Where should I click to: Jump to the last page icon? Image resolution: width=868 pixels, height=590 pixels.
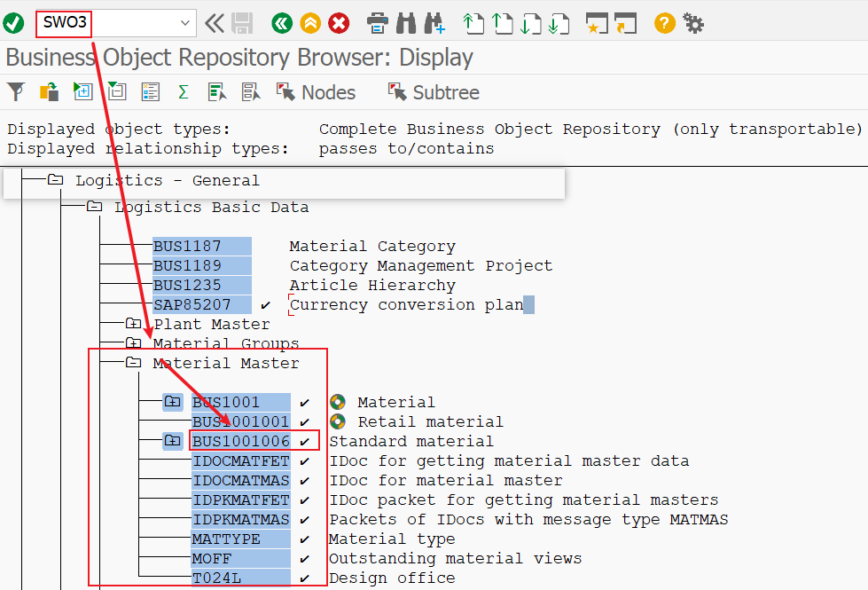[x=559, y=23]
